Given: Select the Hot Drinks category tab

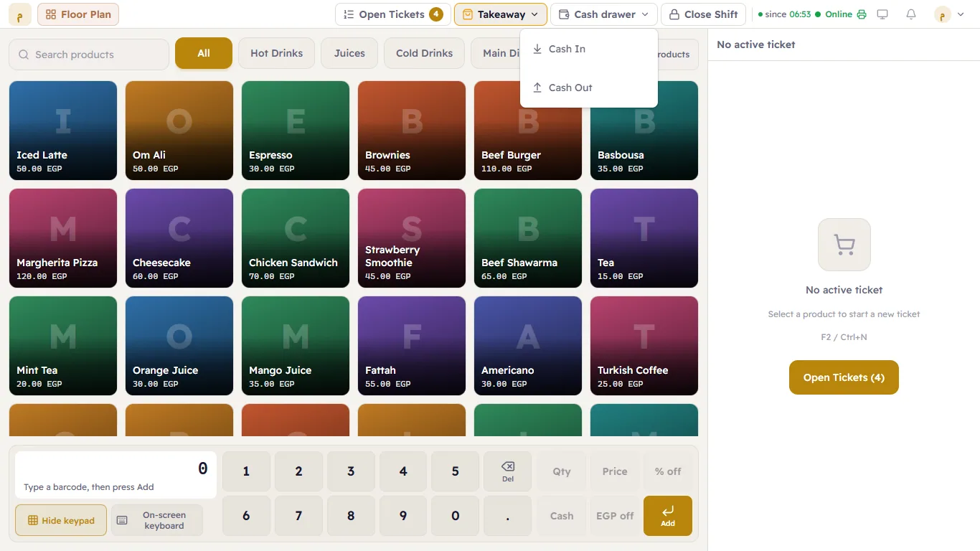Looking at the screenshot, I should coord(276,53).
